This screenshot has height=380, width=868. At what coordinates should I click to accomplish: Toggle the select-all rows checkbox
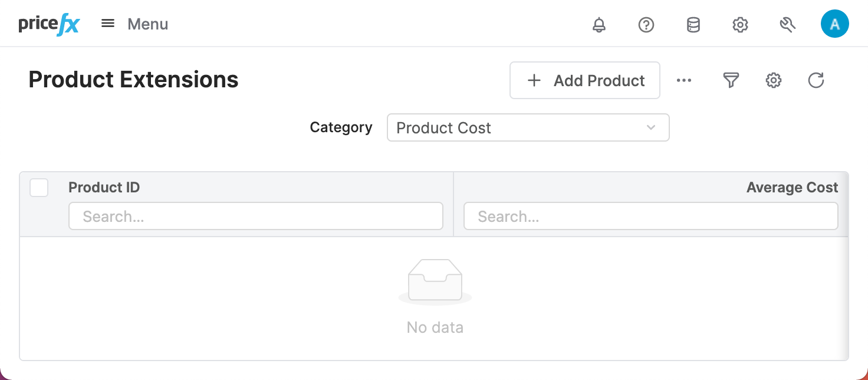tap(39, 188)
